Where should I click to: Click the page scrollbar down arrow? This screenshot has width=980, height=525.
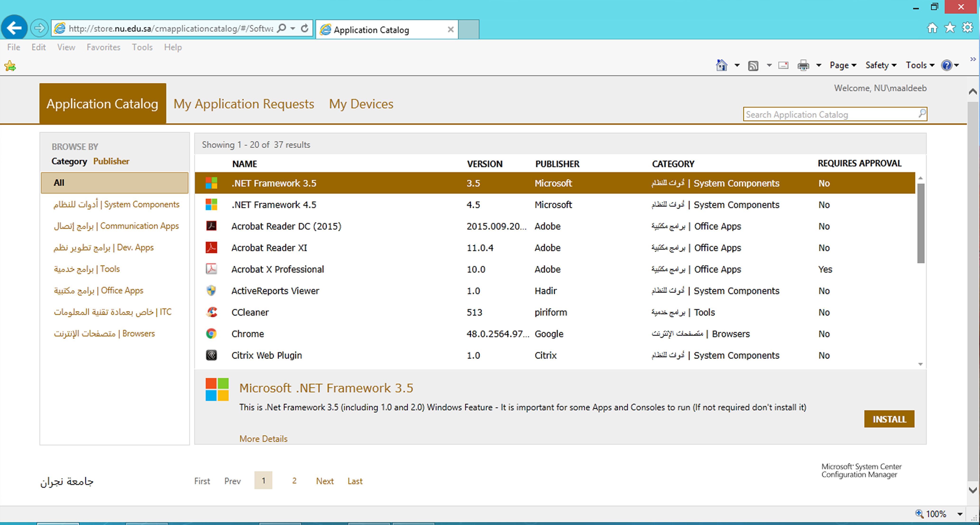tap(973, 490)
